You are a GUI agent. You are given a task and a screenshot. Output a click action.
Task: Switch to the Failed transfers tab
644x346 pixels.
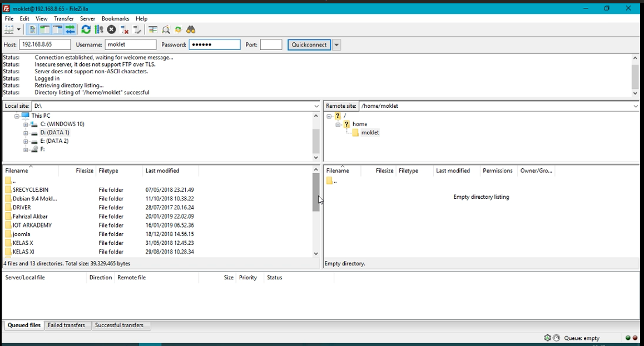click(66, 325)
